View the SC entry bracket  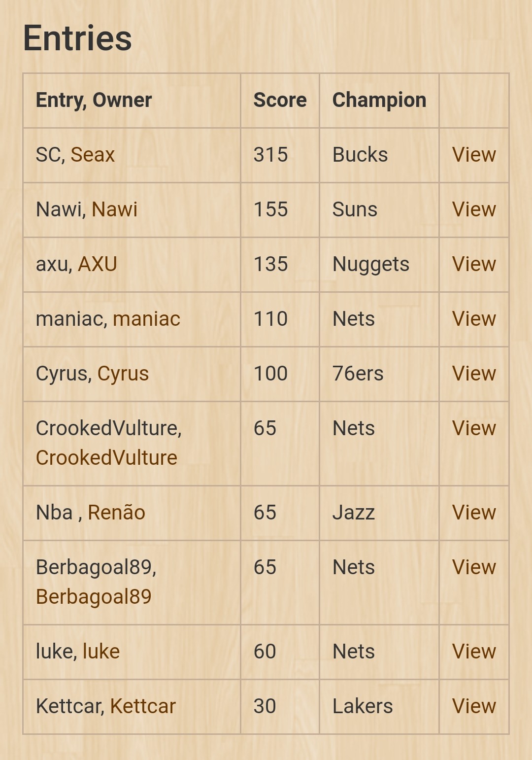point(474,155)
